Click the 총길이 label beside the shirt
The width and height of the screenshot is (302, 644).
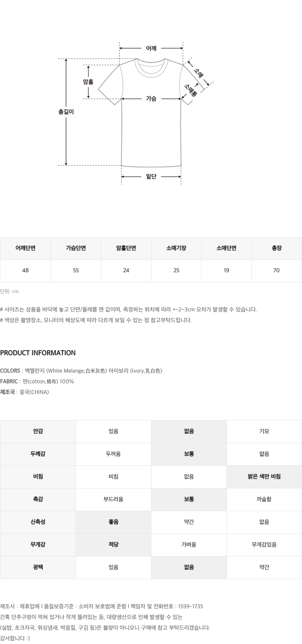pos(66,112)
